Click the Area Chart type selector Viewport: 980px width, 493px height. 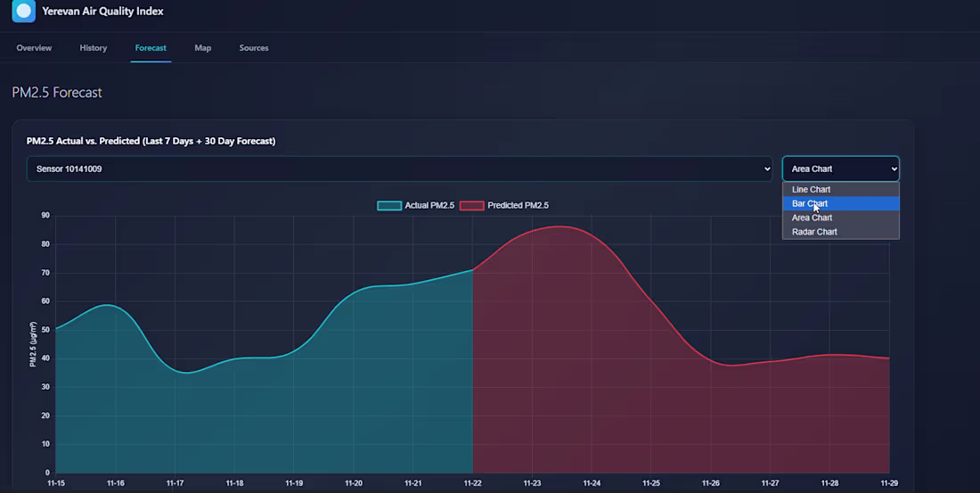841,168
